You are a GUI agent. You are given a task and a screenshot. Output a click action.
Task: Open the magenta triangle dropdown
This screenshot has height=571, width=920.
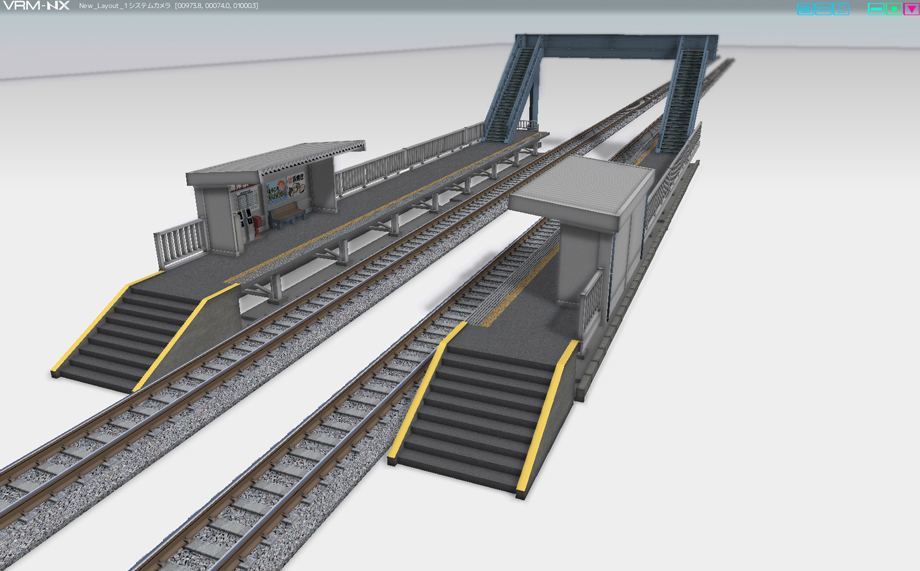coord(911,9)
